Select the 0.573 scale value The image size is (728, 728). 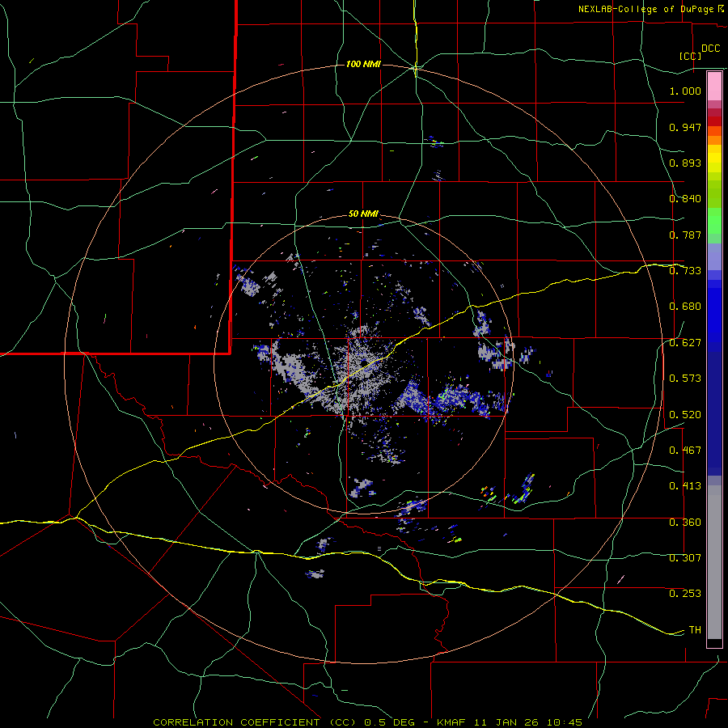point(685,379)
